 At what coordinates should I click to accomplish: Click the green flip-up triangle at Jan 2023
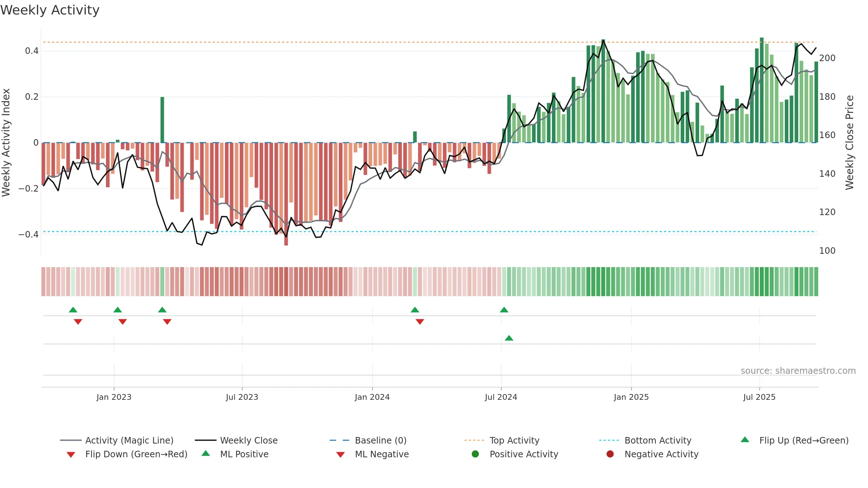(x=118, y=310)
